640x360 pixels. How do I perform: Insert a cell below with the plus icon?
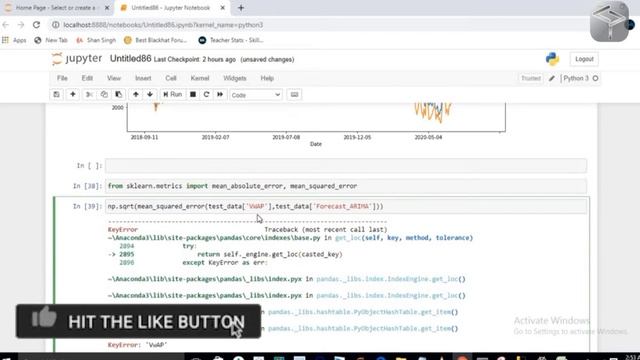pos(73,95)
